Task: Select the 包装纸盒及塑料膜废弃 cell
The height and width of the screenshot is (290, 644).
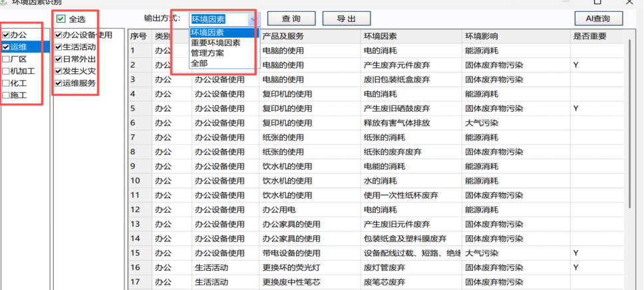Action: coord(411,239)
